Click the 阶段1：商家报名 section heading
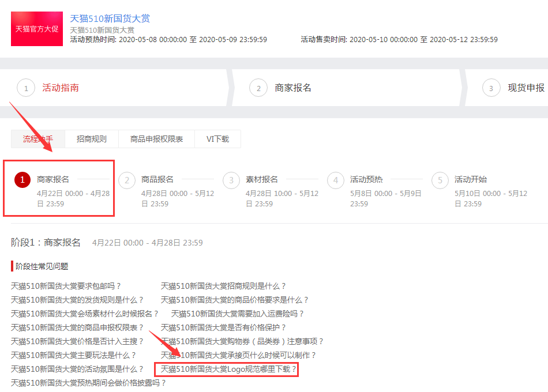The height and width of the screenshot is (392, 548). tap(46, 243)
